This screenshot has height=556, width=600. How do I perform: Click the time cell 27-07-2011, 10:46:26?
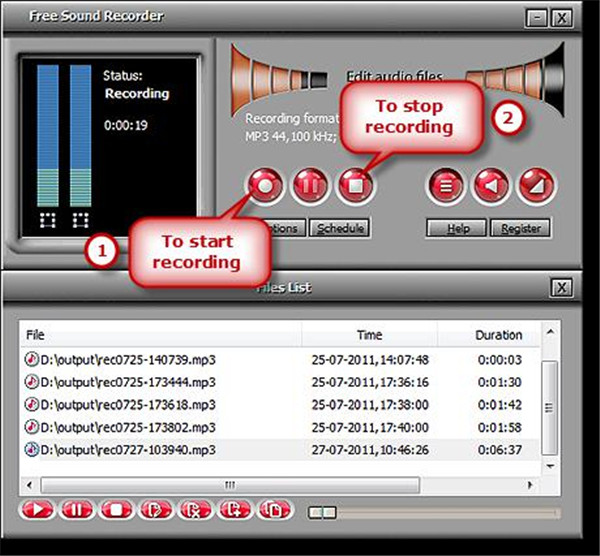(370, 450)
